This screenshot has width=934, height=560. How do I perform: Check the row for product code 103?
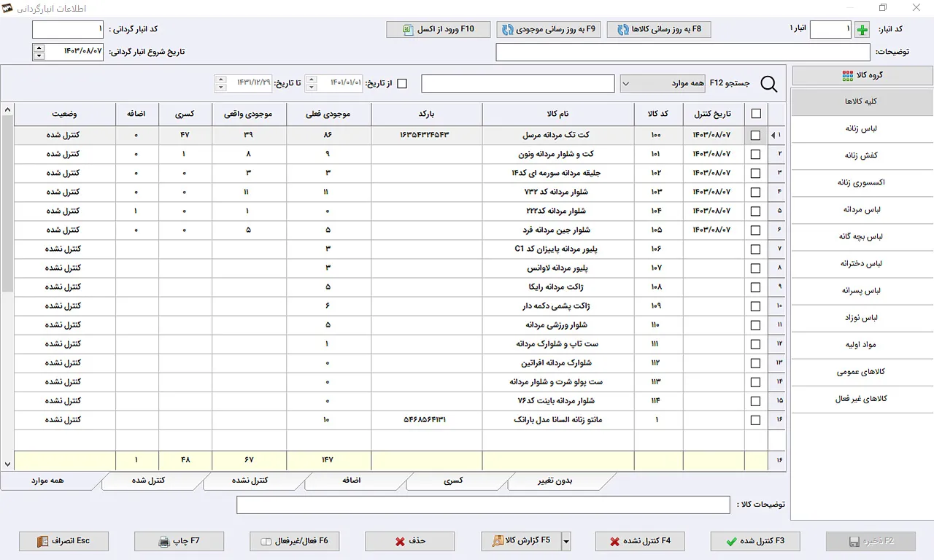click(x=755, y=192)
